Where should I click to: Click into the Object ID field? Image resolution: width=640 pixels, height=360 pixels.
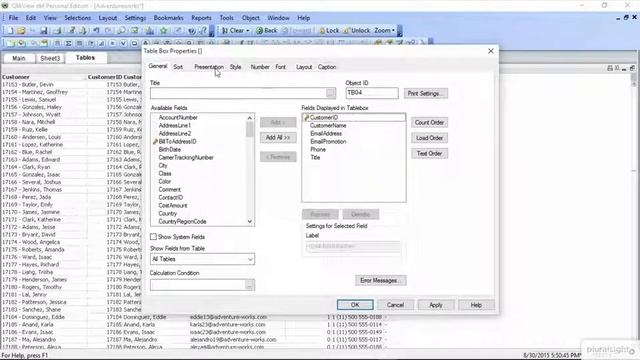pos(372,93)
